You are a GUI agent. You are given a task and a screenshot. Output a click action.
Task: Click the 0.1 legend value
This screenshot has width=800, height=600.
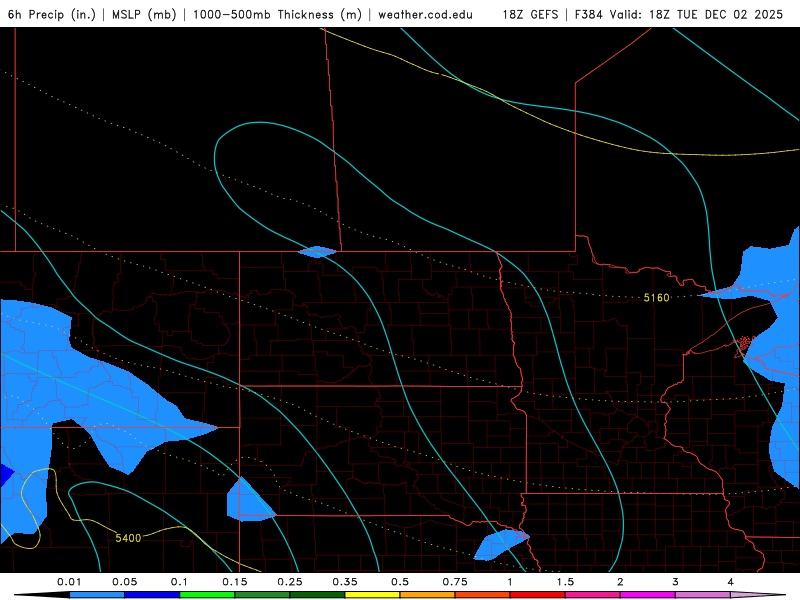[x=179, y=582]
